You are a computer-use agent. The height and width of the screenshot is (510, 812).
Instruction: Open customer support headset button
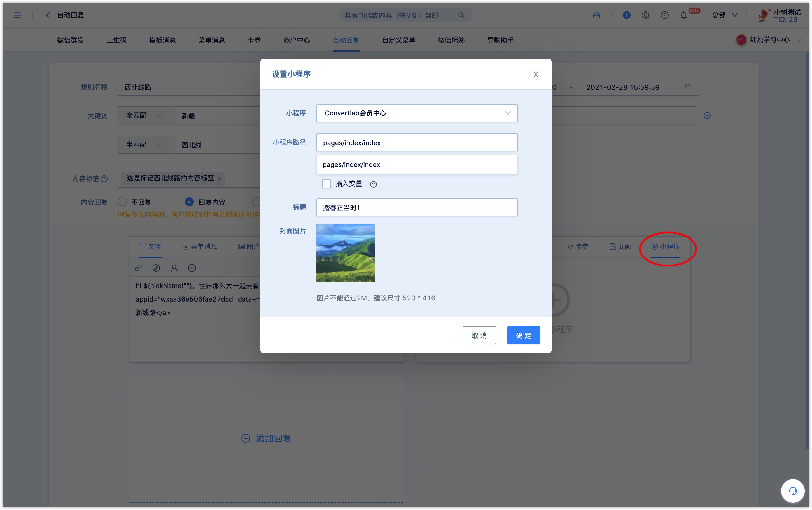(x=792, y=491)
